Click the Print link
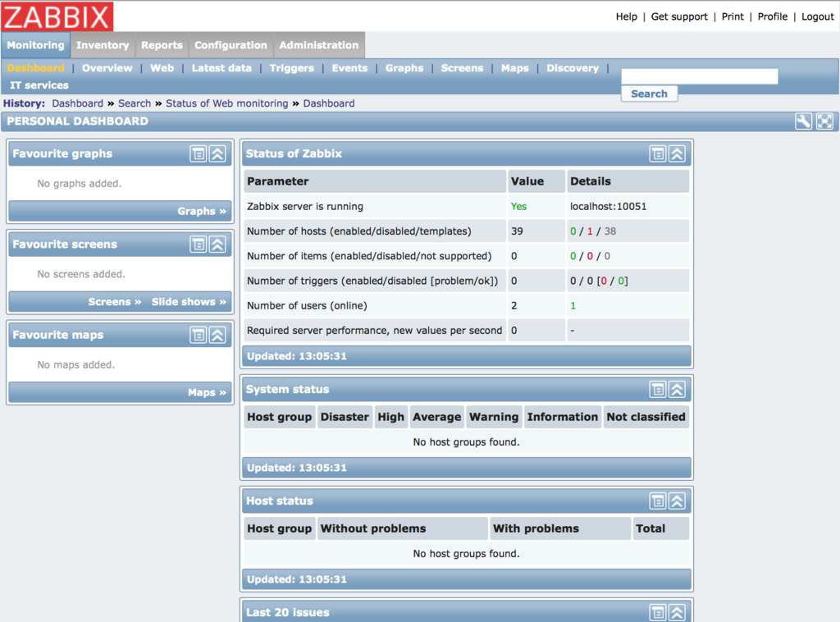The width and height of the screenshot is (840, 622). point(733,16)
